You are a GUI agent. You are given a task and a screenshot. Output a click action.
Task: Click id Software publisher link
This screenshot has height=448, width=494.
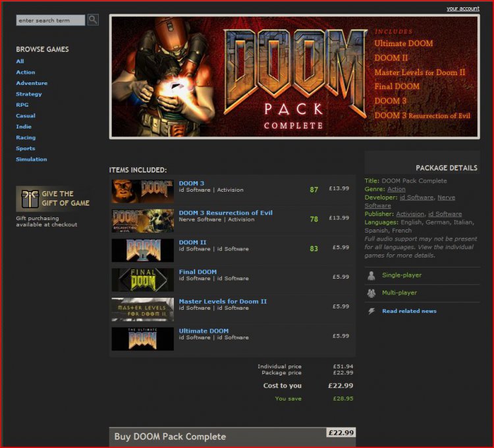point(445,214)
